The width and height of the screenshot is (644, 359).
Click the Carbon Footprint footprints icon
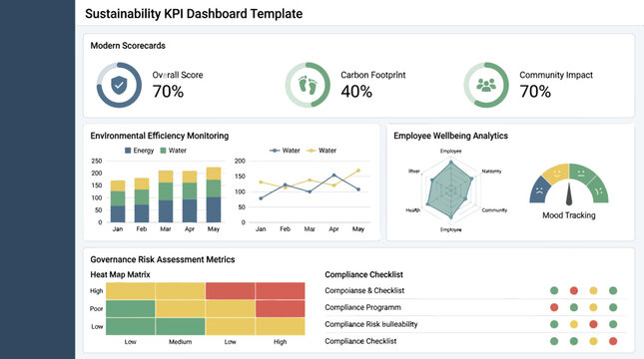pos(309,85)
